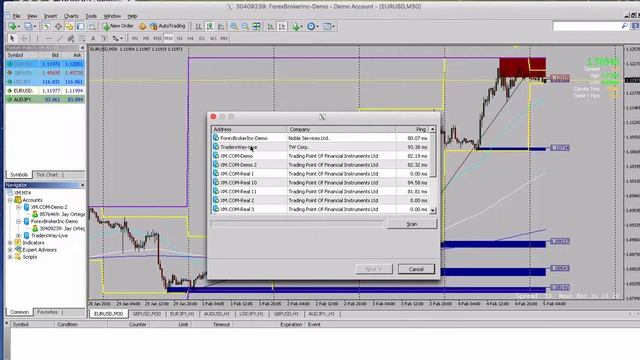Screen dimensions: 640x360
Task: Toggle the Terminal window icon
Action: 80,26
